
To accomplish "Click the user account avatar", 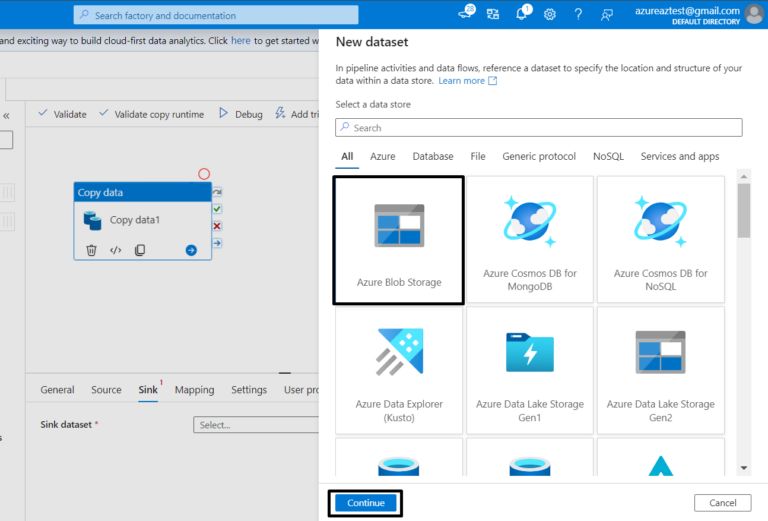I will tap(754, 14).
